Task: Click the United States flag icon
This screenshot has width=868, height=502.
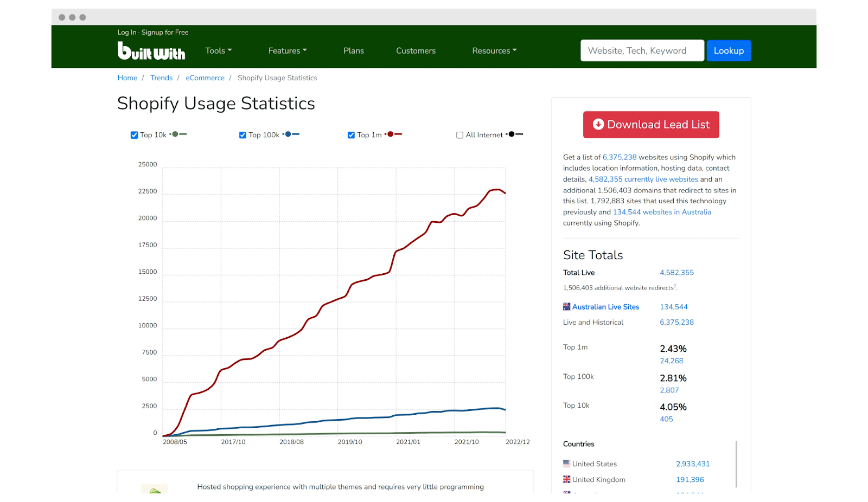Action: [566, 464]
